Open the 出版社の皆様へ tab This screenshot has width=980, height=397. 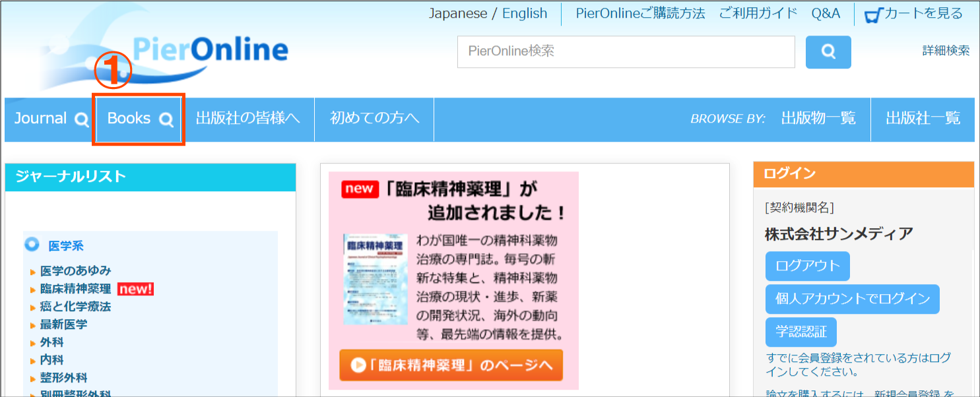pos(248,119)
